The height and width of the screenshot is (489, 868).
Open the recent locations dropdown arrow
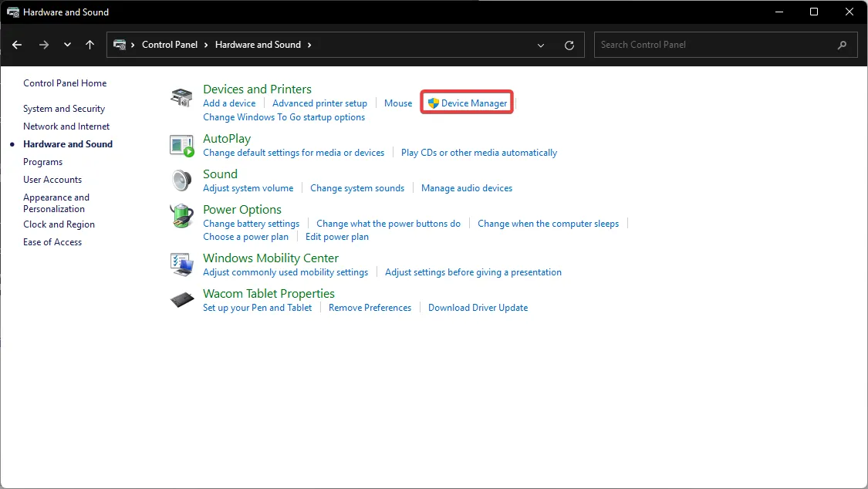(x=67, y=45)
